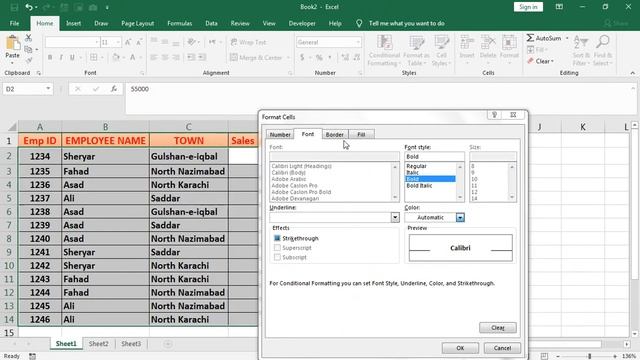Open the Formulas ribbon tab

click(x=180, y=23)
